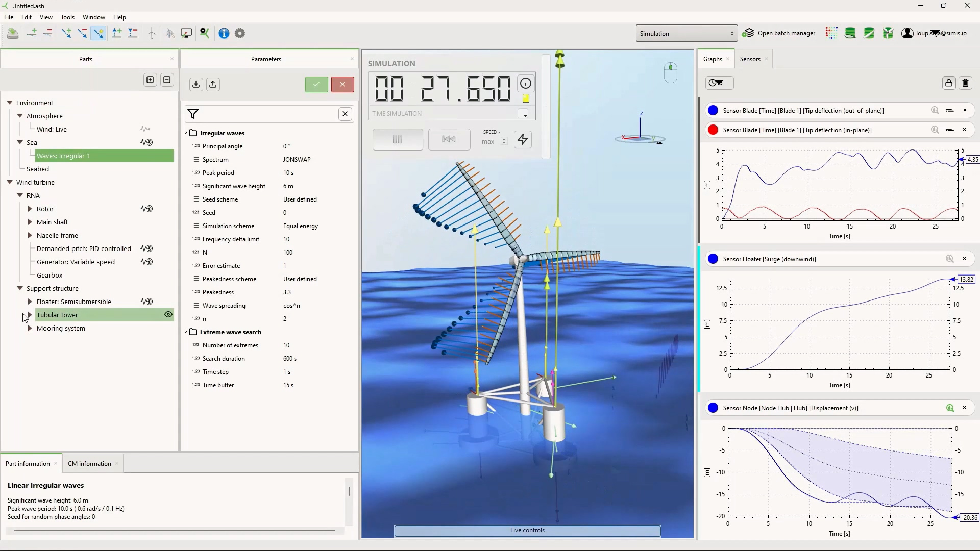Switch to the CM information tab
Viewport: 980px width, 551px height.
coord(89,464)
